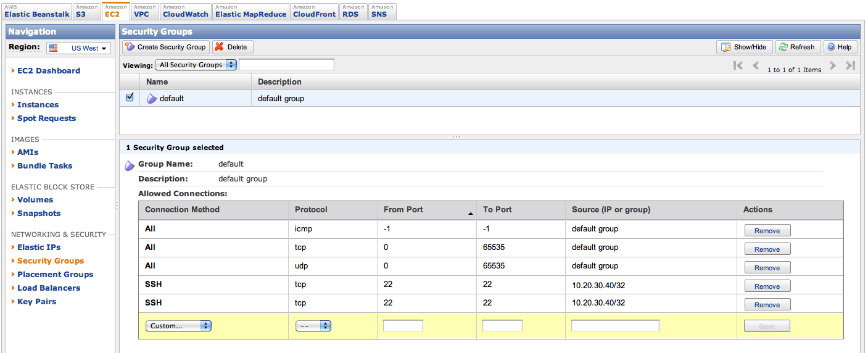Open the Elastic Beanstalk service tab
Image resolution: width=868 pixels, height=353 pixels.
coord(36,11)
